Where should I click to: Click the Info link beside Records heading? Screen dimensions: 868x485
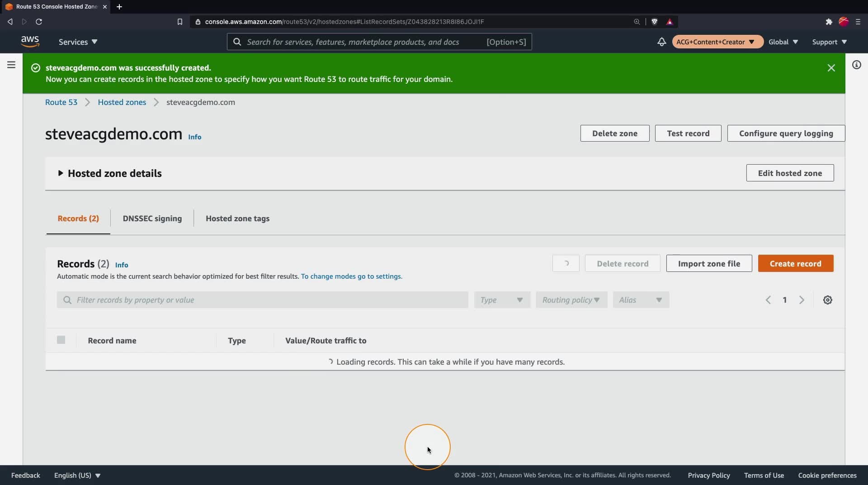pos(122,265)
